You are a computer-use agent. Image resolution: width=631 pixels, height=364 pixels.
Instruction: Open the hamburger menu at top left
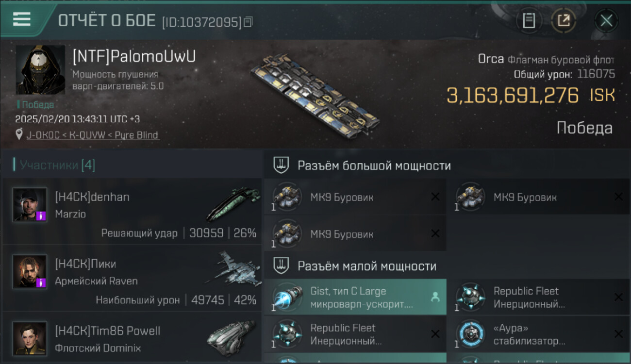(x=22, y=19)
